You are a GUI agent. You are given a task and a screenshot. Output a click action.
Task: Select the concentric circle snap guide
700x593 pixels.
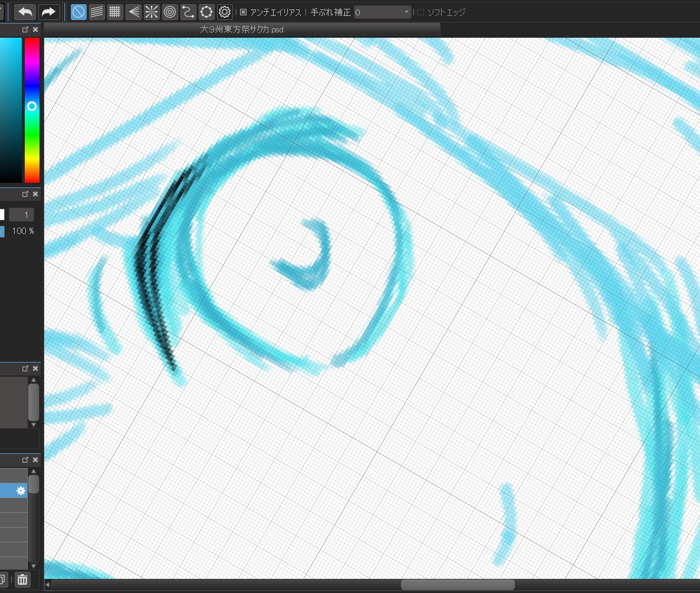click(x=170, y=12)
